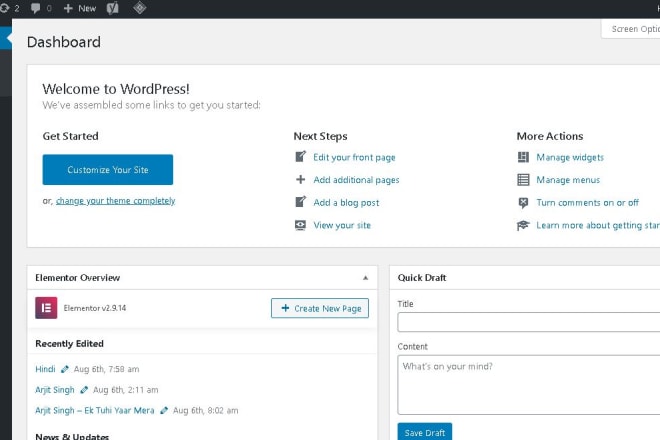Open the Arjit Singh recently edited page

tap(55, 390)
